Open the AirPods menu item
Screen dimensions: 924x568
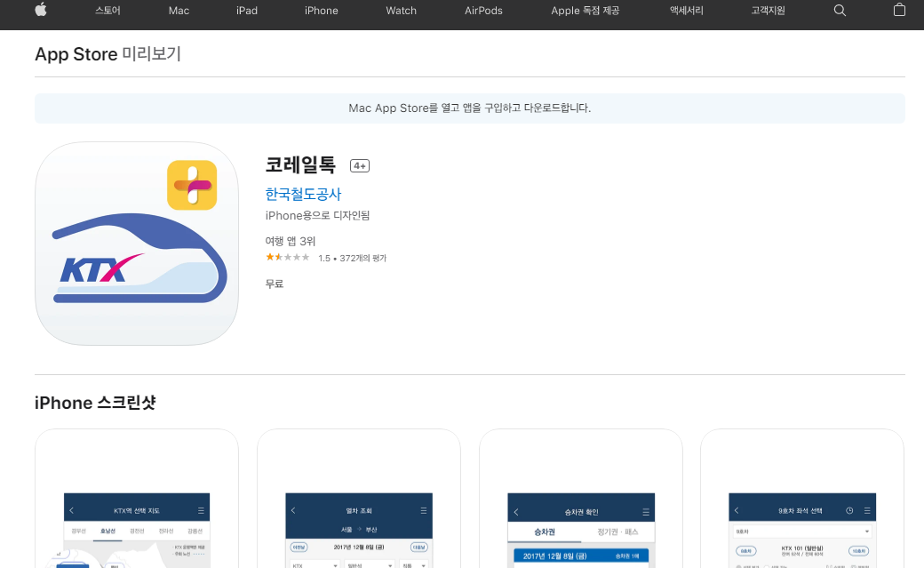(x=484, y=11)
